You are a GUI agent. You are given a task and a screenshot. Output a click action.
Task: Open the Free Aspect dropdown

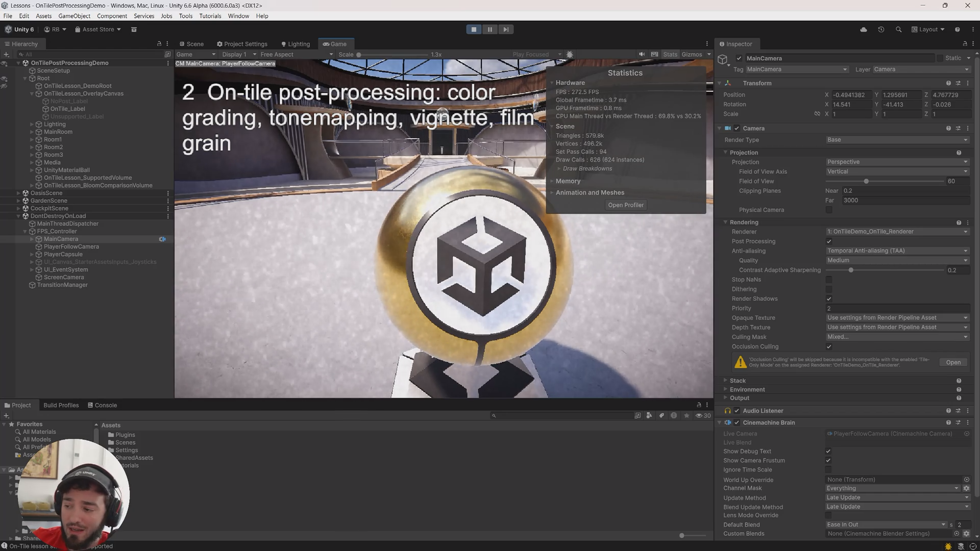[x=296, y=55]
